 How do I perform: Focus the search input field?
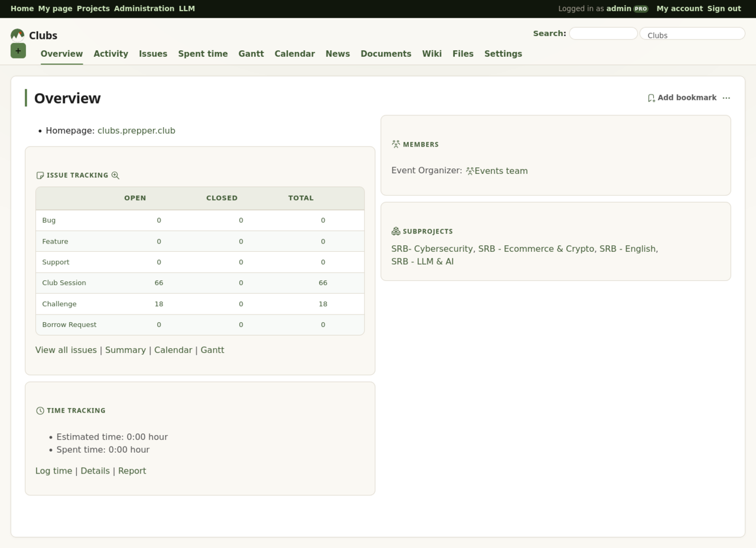(x=603, y=34)
